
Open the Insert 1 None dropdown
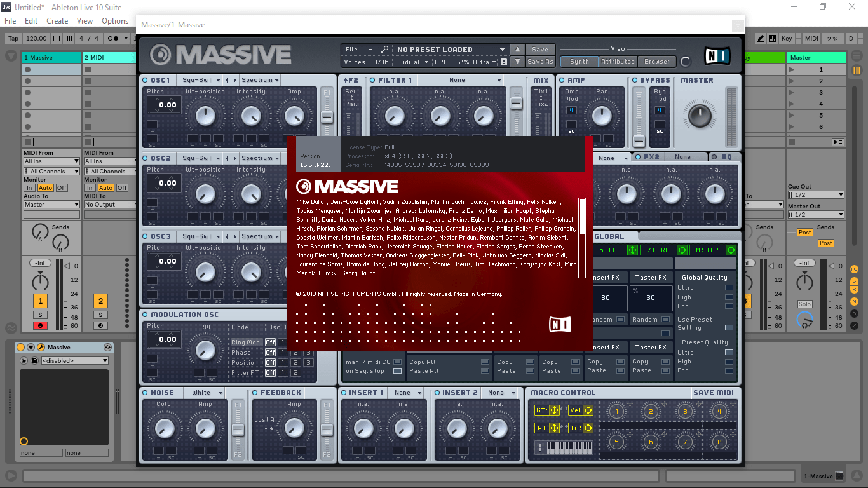[406, 393]
